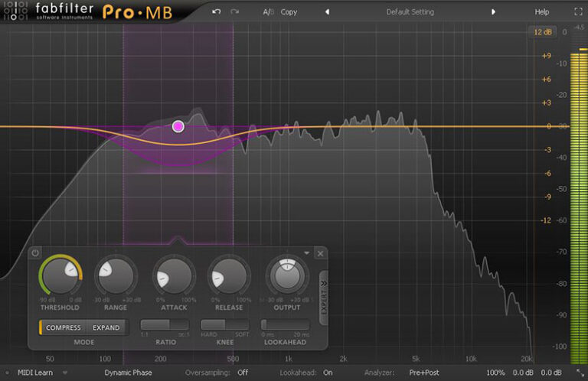Go to the previous preset arrow

(x=327, y=12)
